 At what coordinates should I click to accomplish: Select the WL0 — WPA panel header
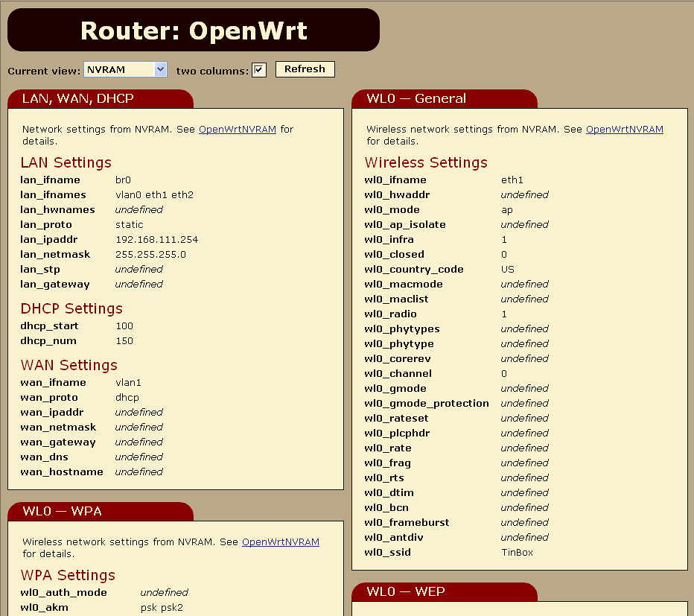pyautogui.click(x=101, y=512)
